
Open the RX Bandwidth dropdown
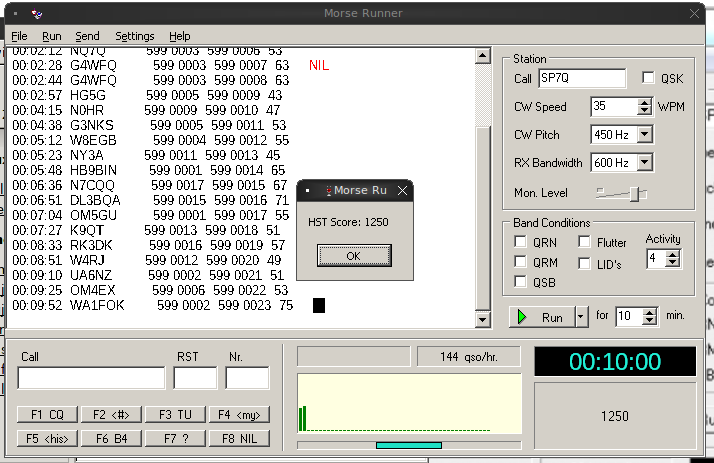tap(644, 163)
